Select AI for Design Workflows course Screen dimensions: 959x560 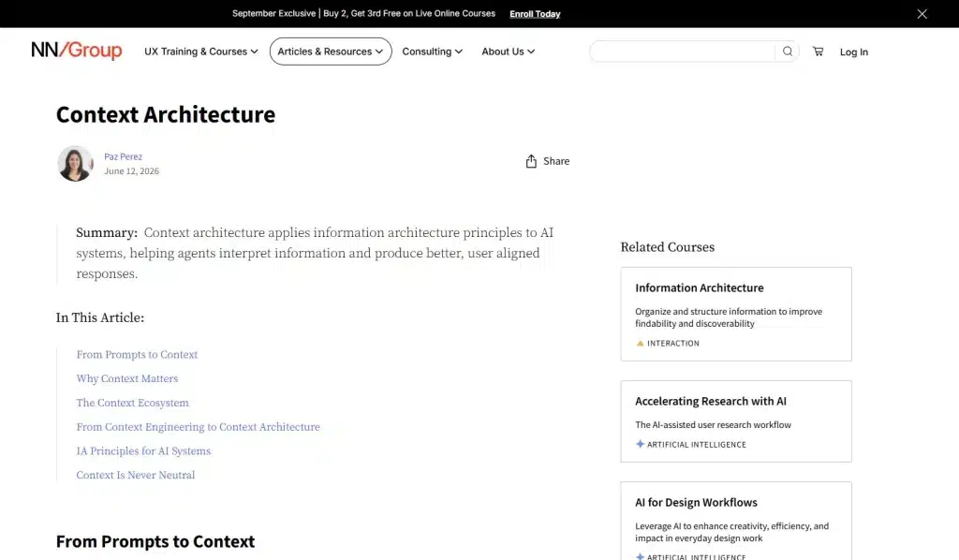pos(736,521)
